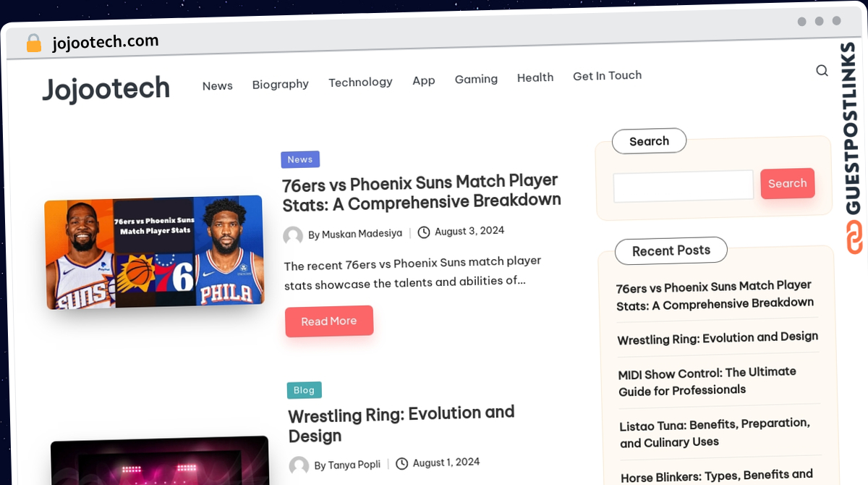This screenshot has width=868, height=485.
Task: Click the August 1, 2024 post date
Action: pyautogui.click(x=446, y=462)
